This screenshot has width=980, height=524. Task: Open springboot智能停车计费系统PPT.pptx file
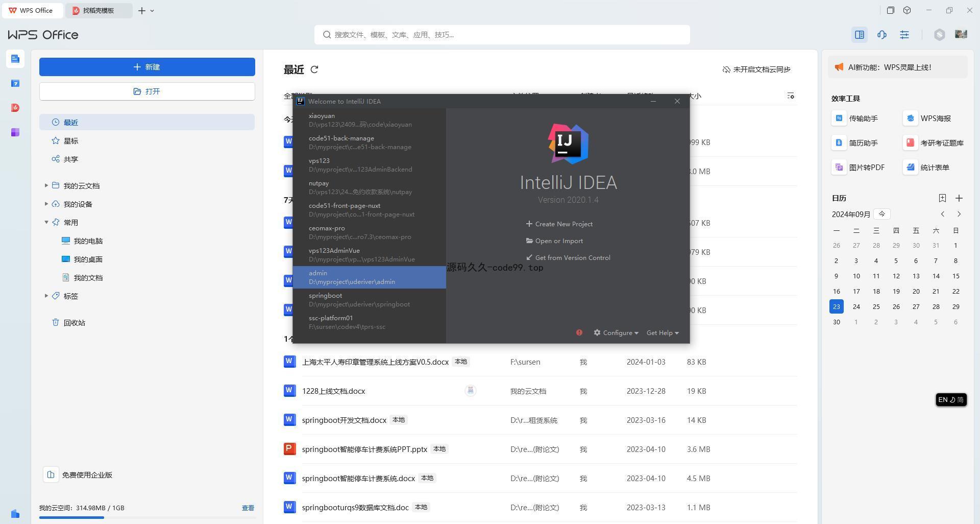coord(364,449)
